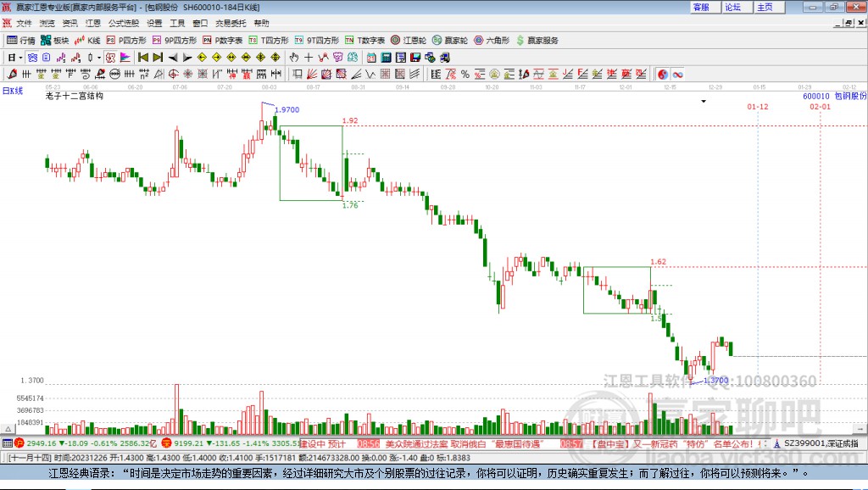Toggle the blue infinity symbol button
Screen dimensions: 868x490
677,75
